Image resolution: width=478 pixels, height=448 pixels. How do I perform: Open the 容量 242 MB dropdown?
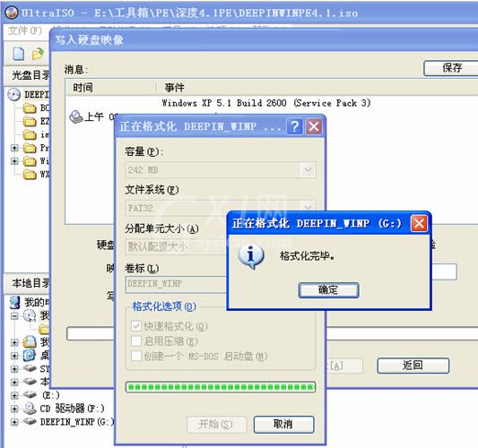(308, 169)
